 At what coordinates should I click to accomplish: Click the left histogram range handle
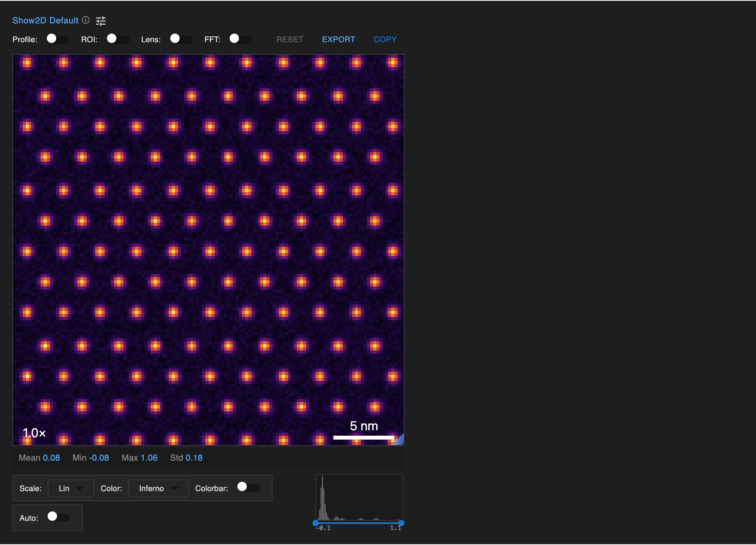tap(316, 523)
